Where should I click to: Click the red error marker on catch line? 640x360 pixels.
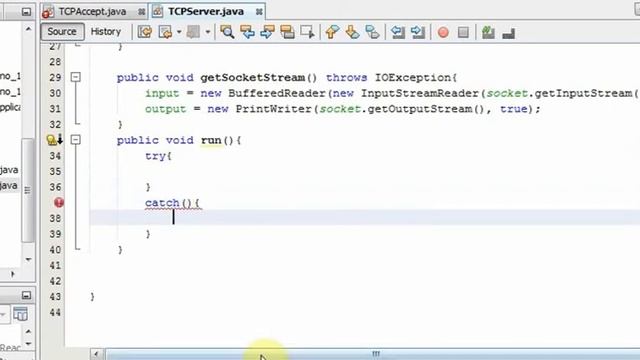tap(59, 202)
